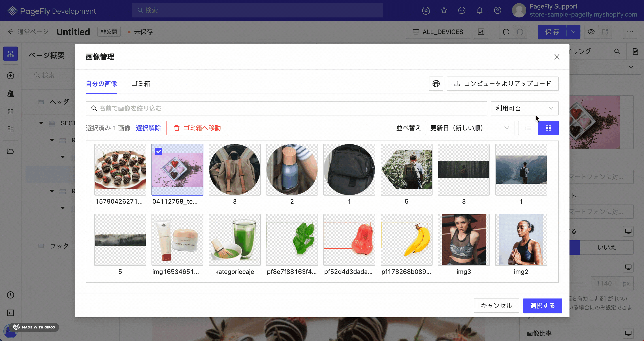This screenshot has width=644, height=341.
Task: Select the img2 yoga woman thumbnail
Action: pyautogui.click(x=521, y=240)
